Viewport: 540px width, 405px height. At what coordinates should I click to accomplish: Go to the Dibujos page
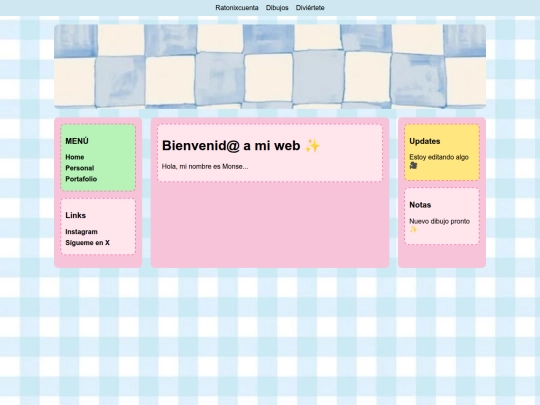[x=277, y=8]
